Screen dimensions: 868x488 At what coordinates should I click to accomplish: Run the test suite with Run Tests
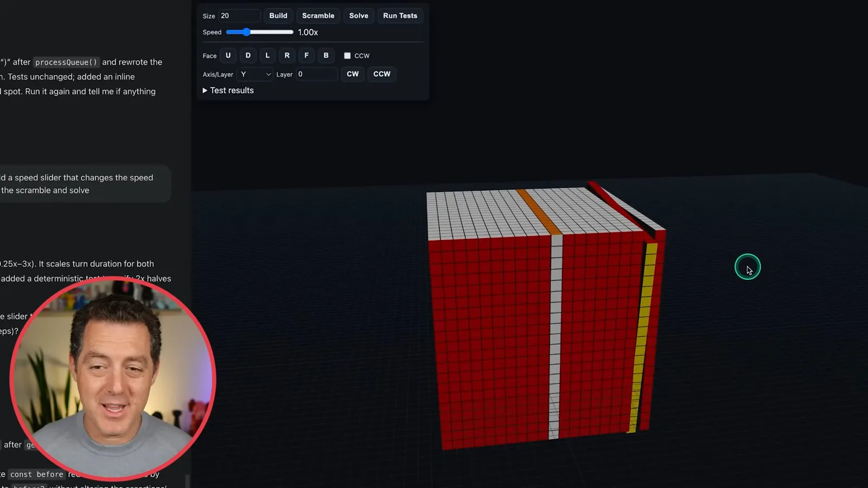point(400,16)
